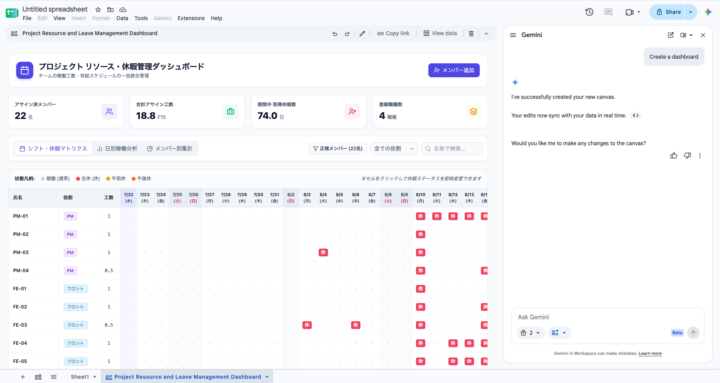720x383 pixels.
Task: Open version history clock icon
Action: point(589,12)
